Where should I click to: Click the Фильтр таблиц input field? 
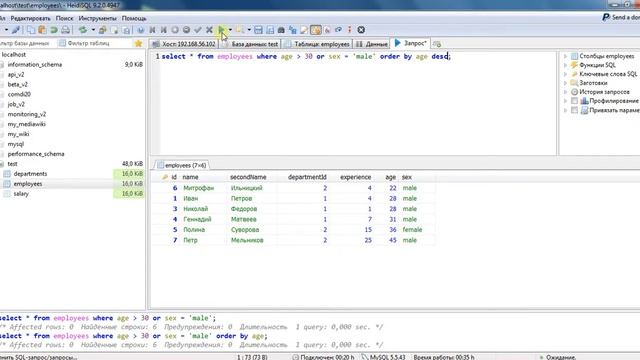pos(96,43)
